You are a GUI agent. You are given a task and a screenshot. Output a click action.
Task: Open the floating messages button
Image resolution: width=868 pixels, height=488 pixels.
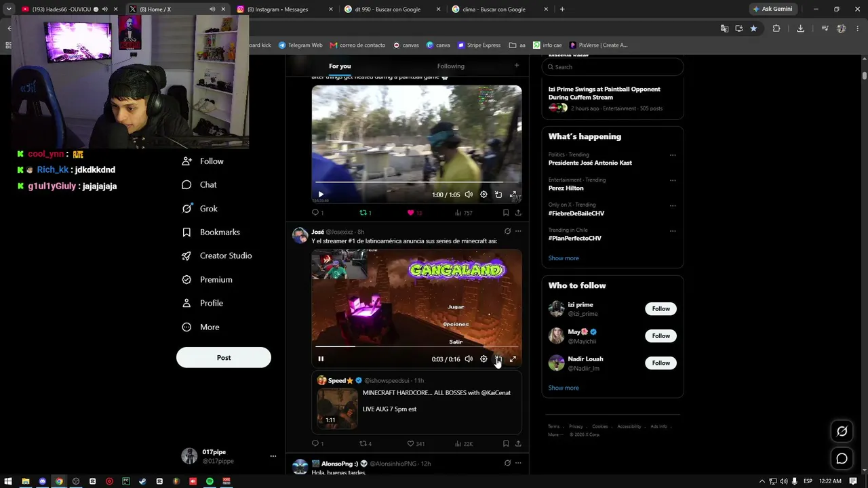842,459
